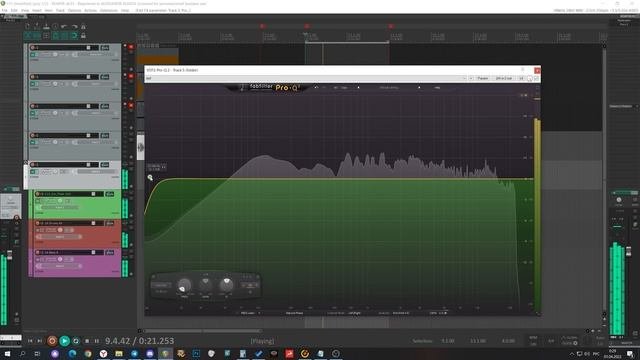
Task: Click the time display 9.4.42 / 0:21.253
Action: point(140,341)
